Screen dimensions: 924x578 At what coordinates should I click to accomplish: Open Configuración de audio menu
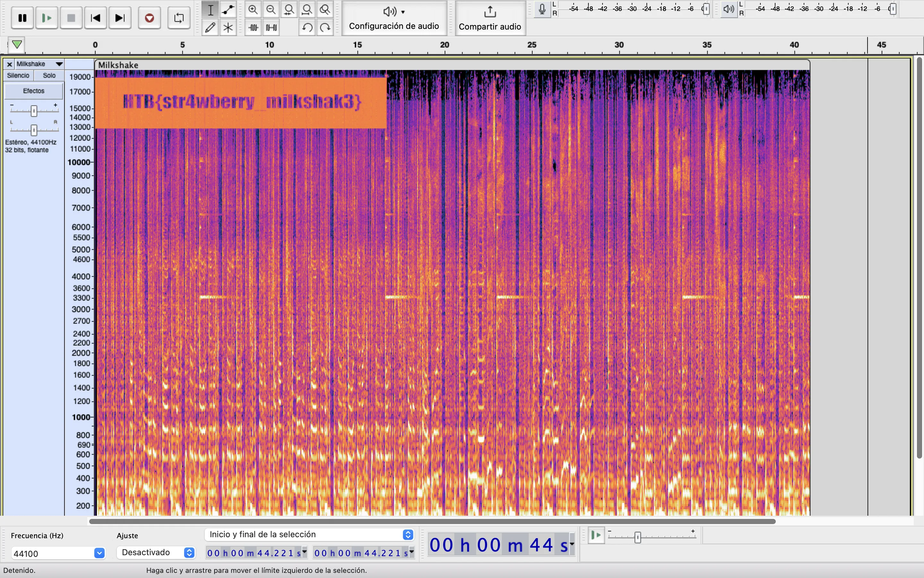click(x=394, y=18)
